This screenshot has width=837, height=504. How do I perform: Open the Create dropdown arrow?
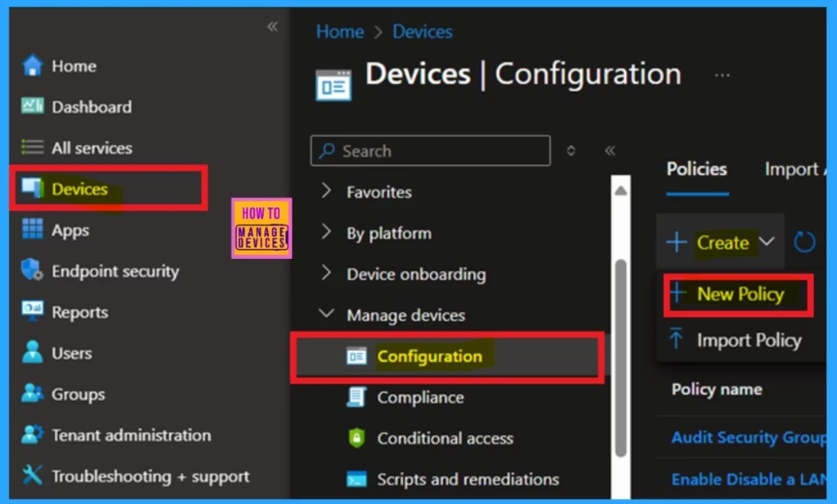point(767,242)
